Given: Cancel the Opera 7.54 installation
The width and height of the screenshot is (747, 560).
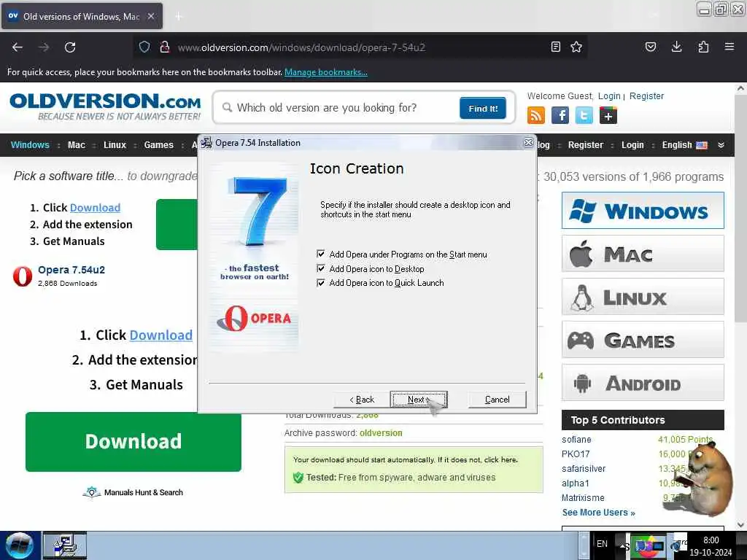Looking at the screenshot, I should [497, 400].
